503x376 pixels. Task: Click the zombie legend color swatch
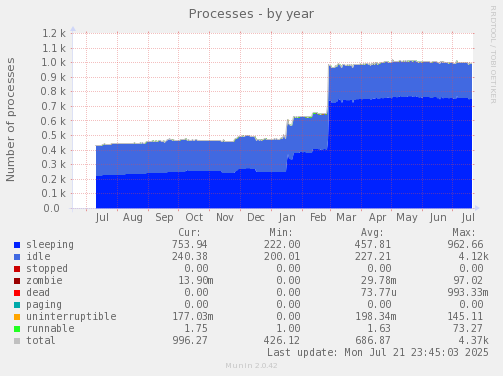click(17, 281)
